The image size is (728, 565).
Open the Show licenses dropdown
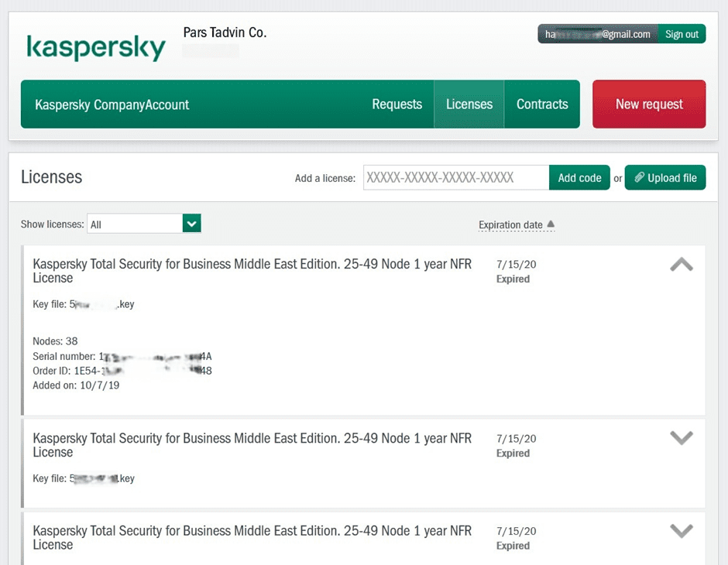pos(191,224)
